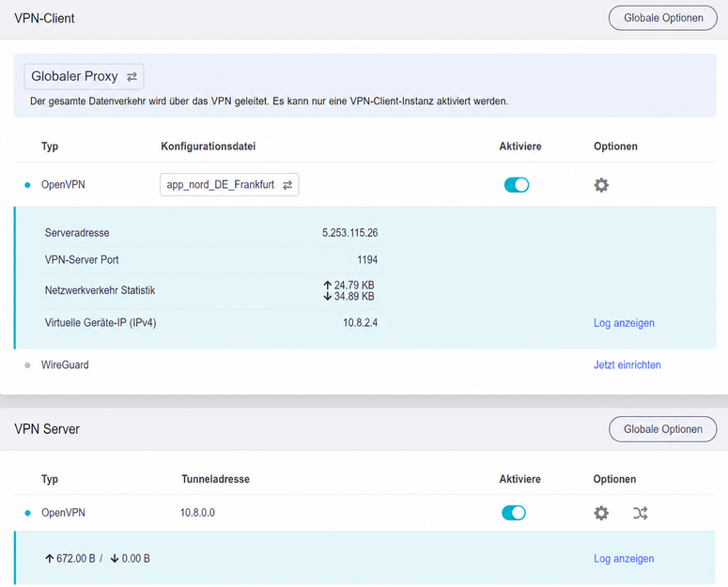
Task: Select the OpenVPN server row label
Action: [63, 513]
